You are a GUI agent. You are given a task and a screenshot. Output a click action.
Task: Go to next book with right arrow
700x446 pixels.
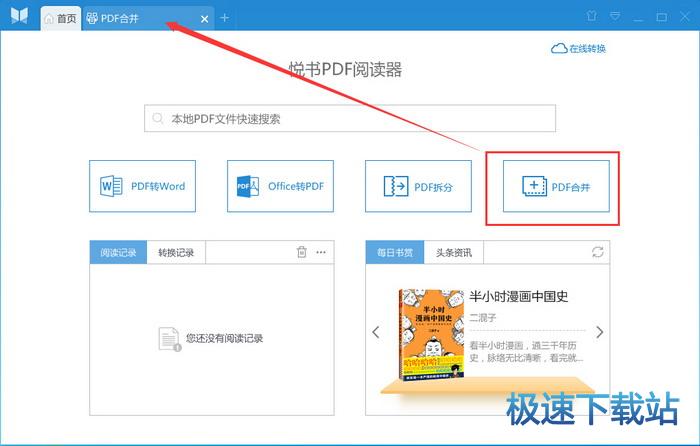(x=600, y=332)
